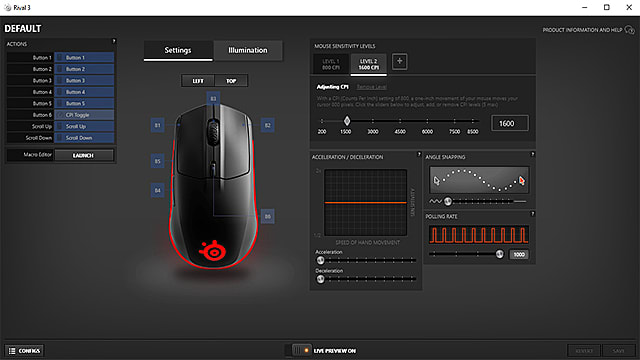
Task: Click the polling rate value box 1000
Action: [x=519, y=254]
